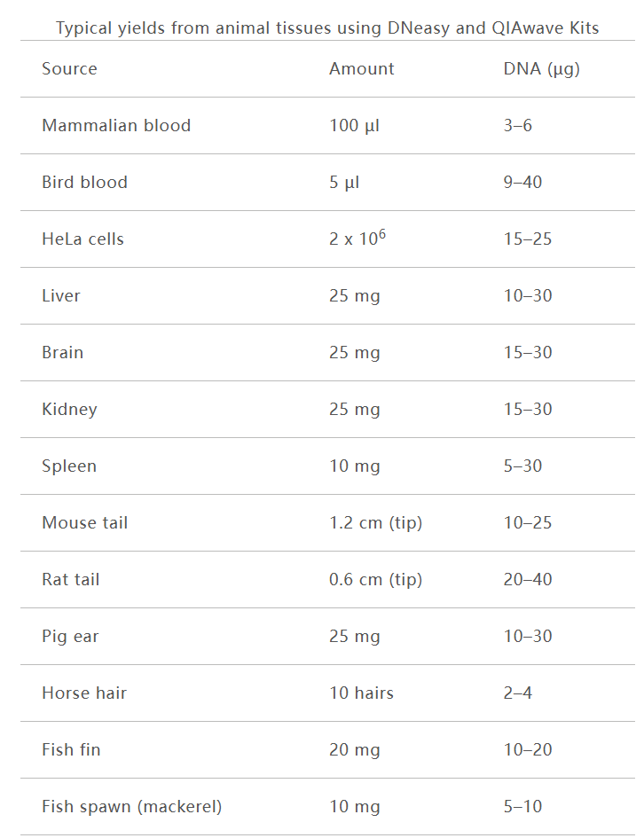Select the HeLa cells row label
644x838 pixels.
click(x=82, y=239)
